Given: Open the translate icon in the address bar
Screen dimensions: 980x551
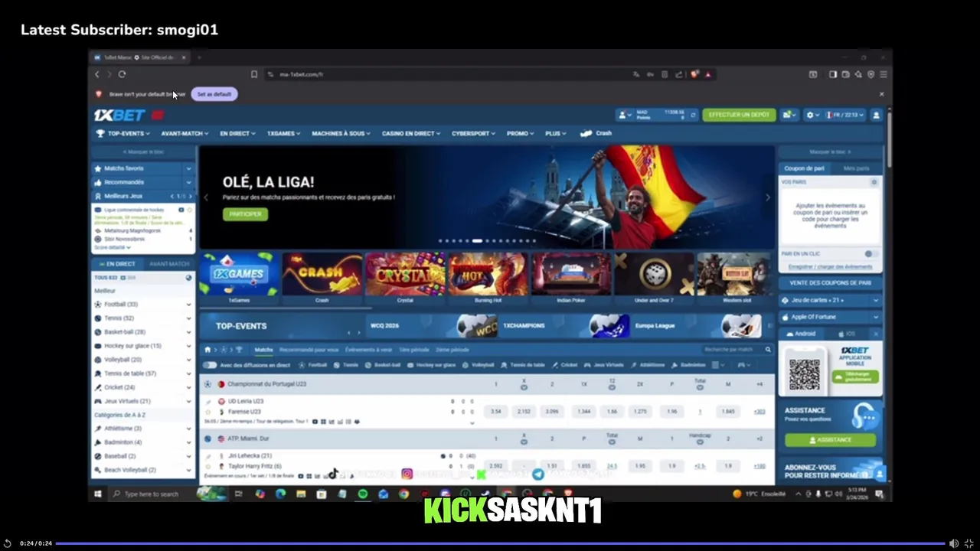Looking at the screenshot, I should 635,74.
